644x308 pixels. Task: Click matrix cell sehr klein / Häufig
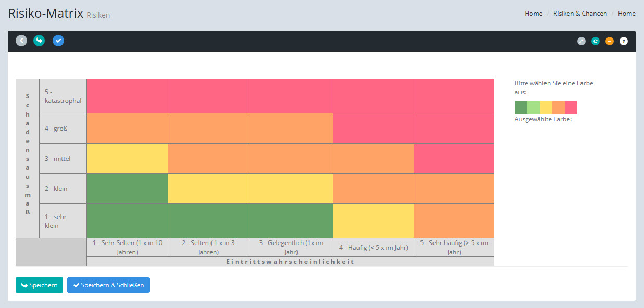[374, 221]
